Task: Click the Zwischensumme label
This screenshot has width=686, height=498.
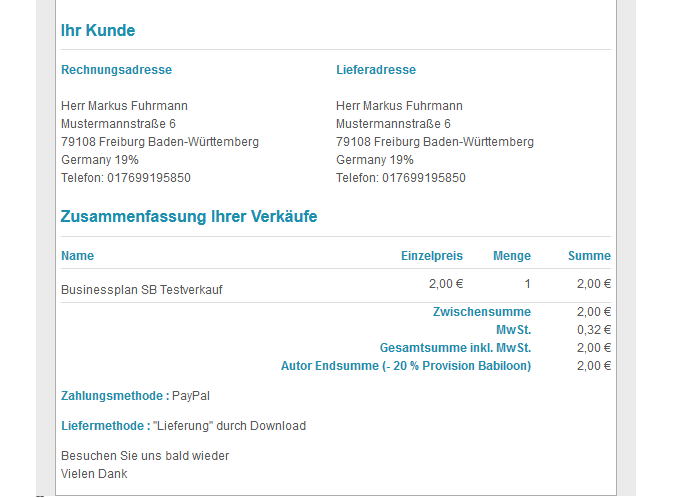Action: [481, 312]
